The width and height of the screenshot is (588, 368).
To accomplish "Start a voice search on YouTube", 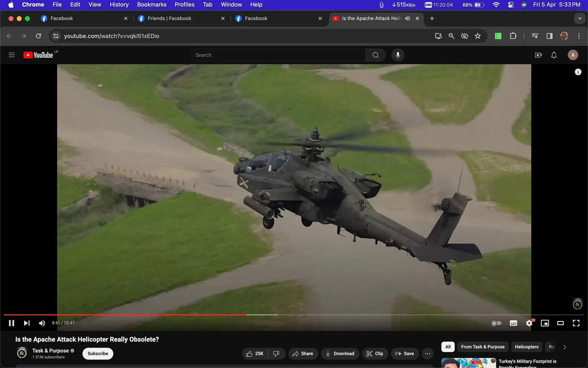I will 398,55.
